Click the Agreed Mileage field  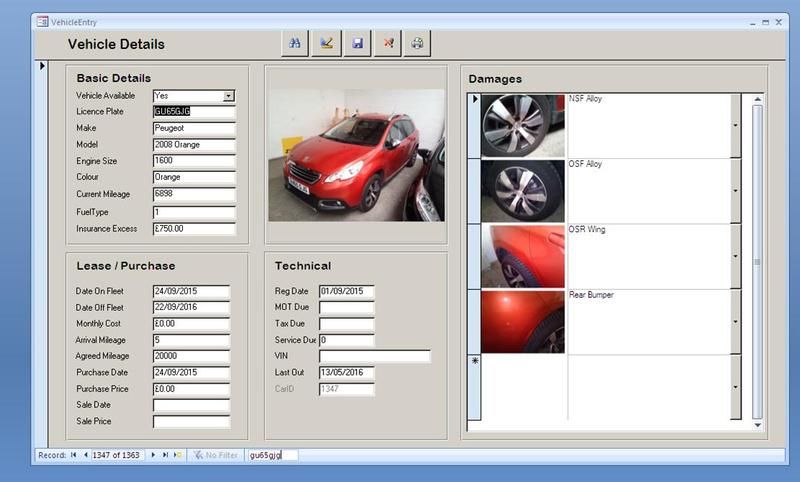pyautogui.click(x=191, y=356)
